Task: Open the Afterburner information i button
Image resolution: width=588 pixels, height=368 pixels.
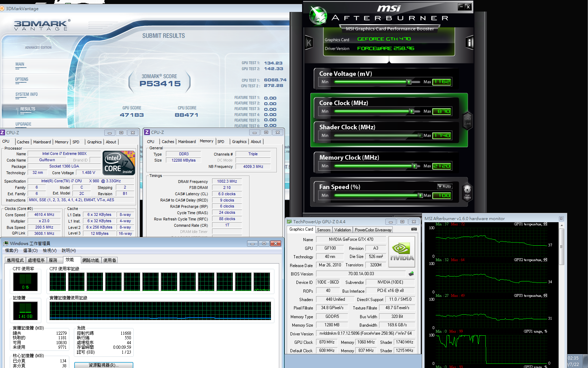Action: 470,43
